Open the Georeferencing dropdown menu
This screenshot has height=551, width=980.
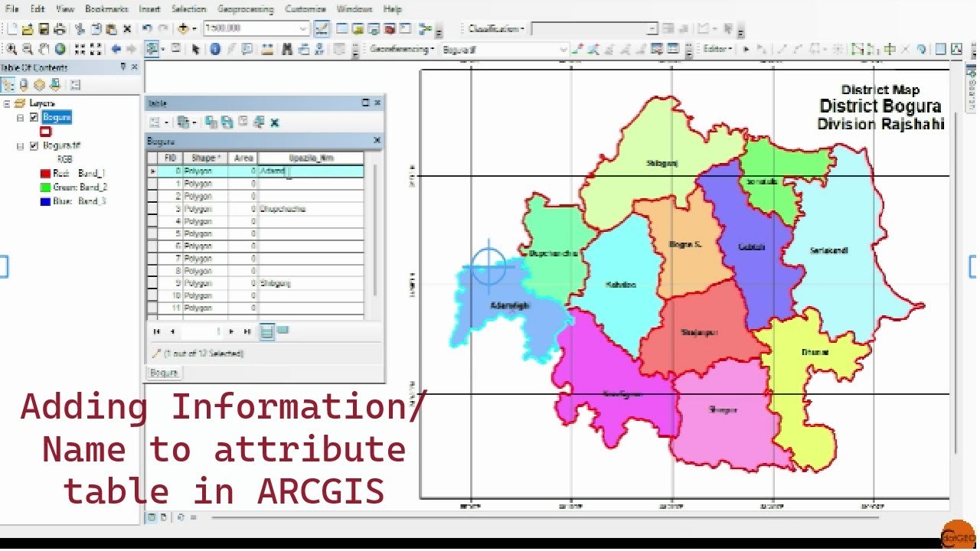401,49
